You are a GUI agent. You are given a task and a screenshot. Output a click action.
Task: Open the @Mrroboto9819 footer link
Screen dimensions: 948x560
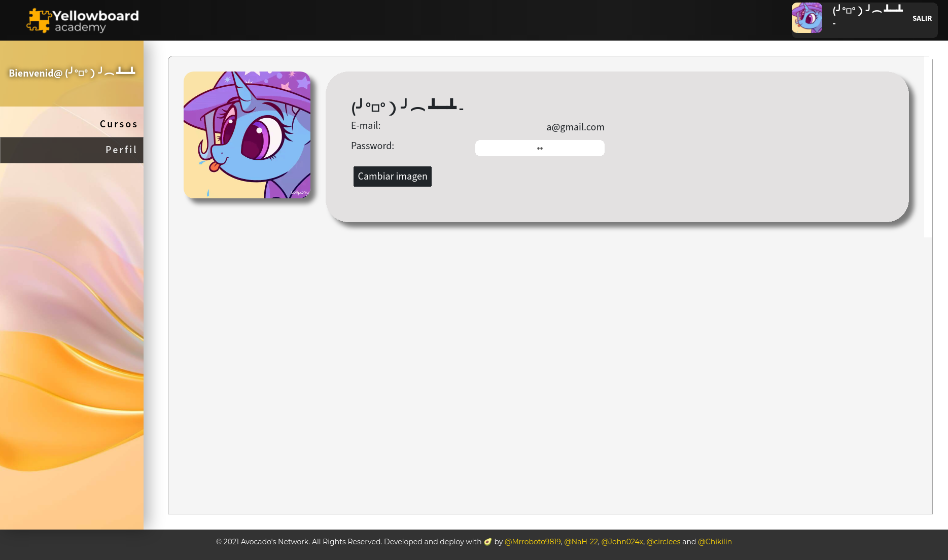click(x=533, y=542)
